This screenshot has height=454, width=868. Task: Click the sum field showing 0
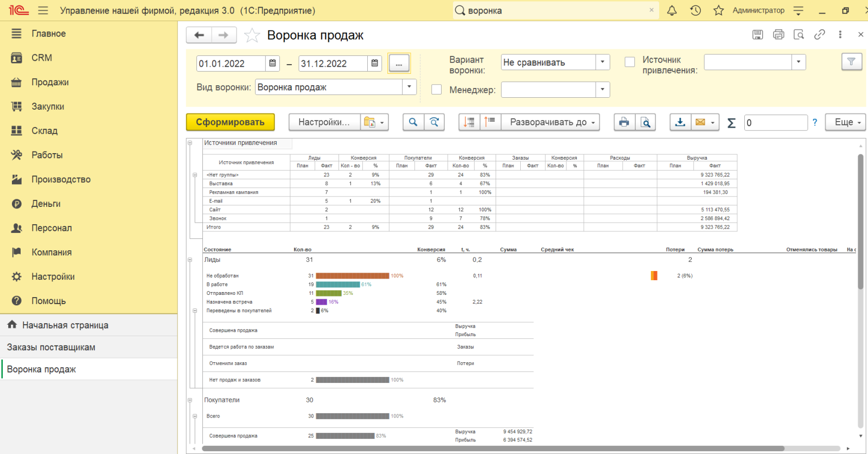tap(776, 123)
